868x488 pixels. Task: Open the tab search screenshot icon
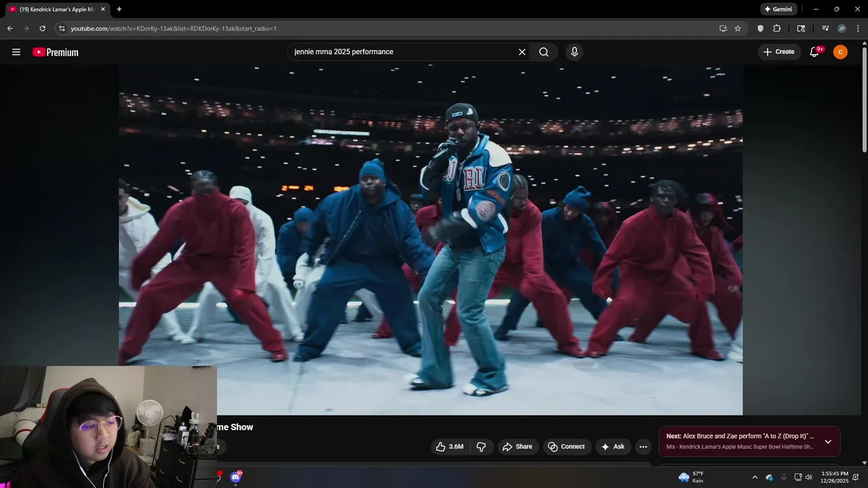pyautogui.click(x=801, y=28)
